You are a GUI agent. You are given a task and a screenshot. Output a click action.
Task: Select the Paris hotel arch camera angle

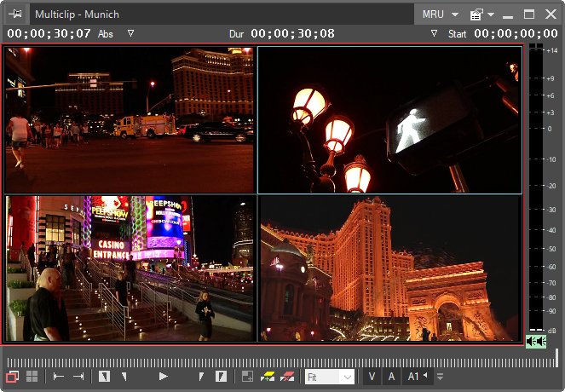click(x=390, y=268)
